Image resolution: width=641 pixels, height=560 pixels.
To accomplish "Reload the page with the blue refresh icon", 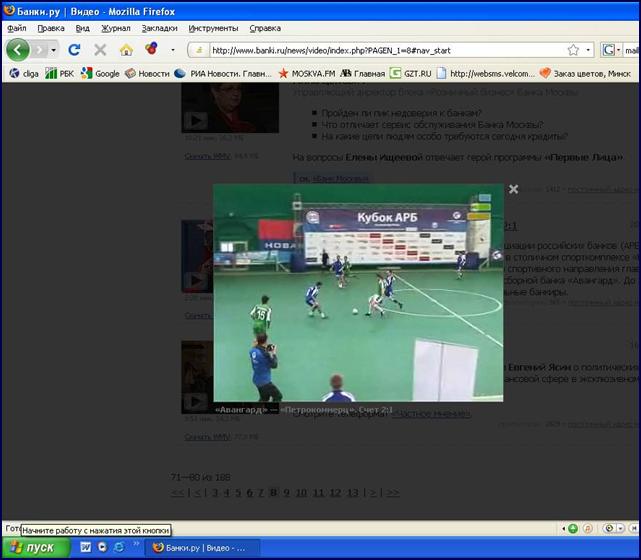I will [74, 50].
